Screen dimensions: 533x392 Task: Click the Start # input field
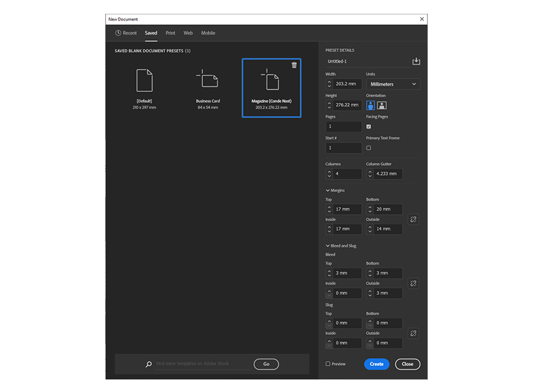tap(344, 148)
